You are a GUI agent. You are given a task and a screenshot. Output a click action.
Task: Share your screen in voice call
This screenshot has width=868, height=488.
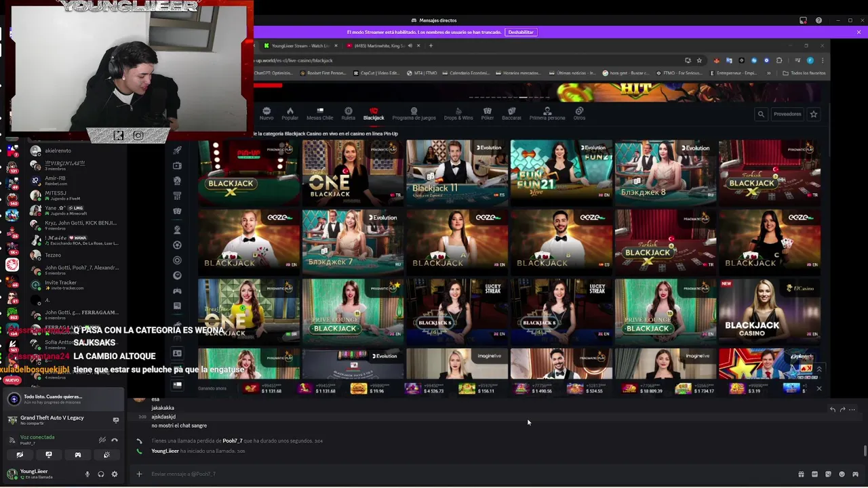pos(49,455)
